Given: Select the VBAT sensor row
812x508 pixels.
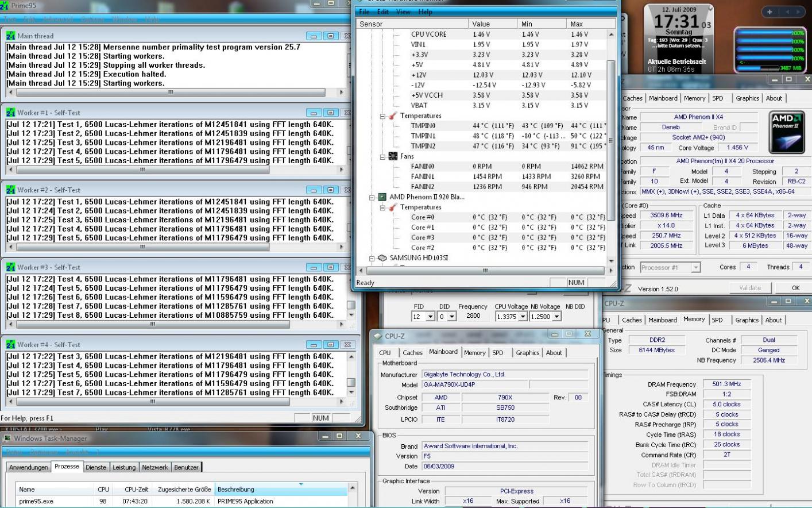Looking at the screenshot, I should (x=481, y=106).
